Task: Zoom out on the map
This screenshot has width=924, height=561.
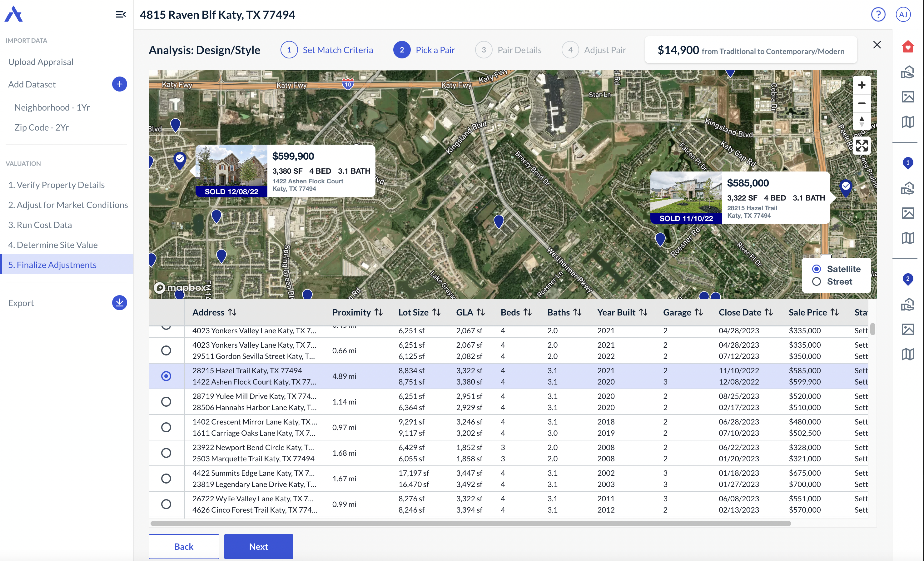Action: pyautogui.click(x=862, y=103)
